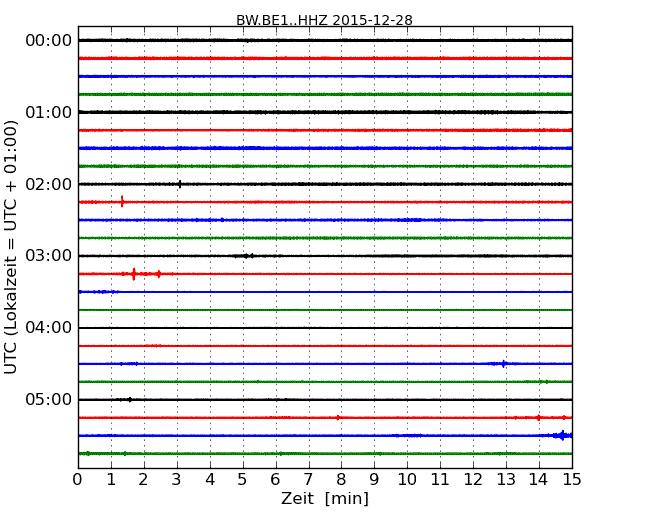Click the red spike on the 02:15 trace
The width and height of the screenshot is (650, 520).
(122, 202)
